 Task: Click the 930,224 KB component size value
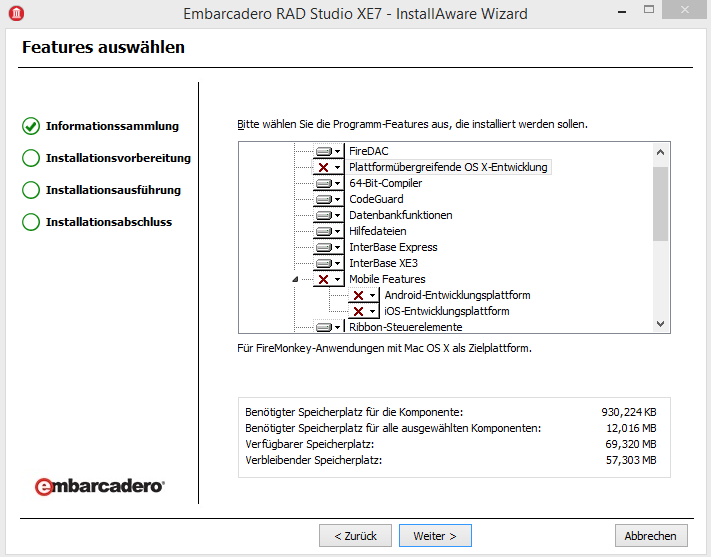629,412
